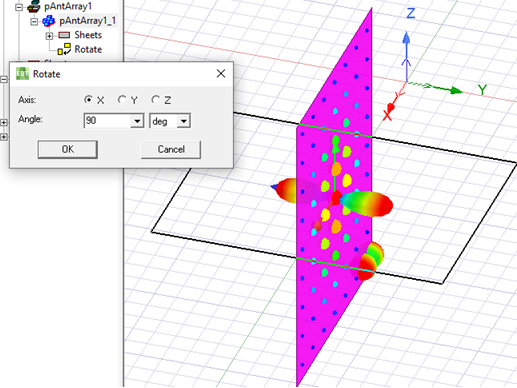
Task: Click the Rotate dialog EDT icon
Action: pos(22,74)
